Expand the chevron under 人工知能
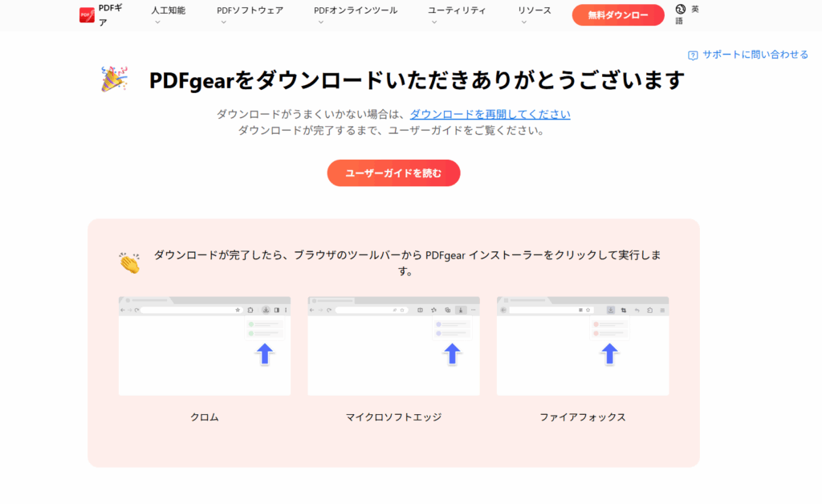822x504 pixels. point(157,22)
